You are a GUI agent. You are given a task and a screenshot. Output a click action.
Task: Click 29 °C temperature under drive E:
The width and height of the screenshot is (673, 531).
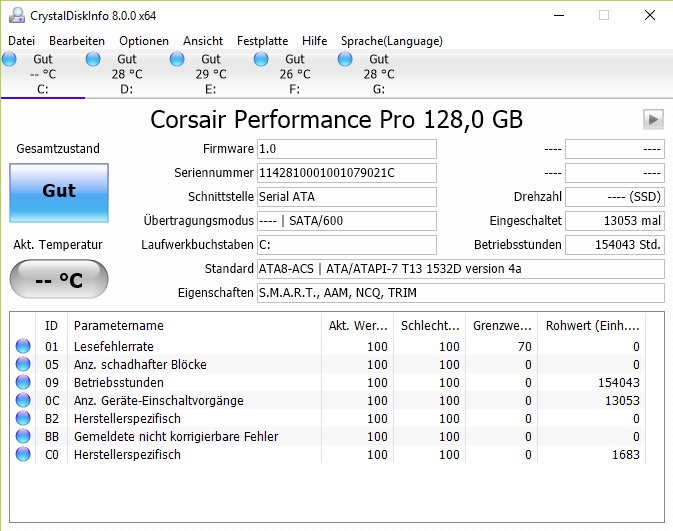211,74
